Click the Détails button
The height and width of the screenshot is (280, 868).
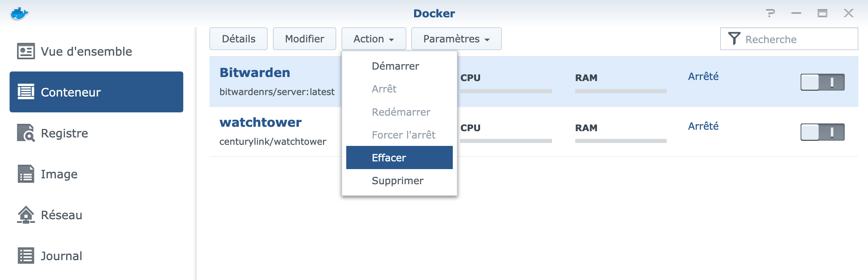click(239, 39)
